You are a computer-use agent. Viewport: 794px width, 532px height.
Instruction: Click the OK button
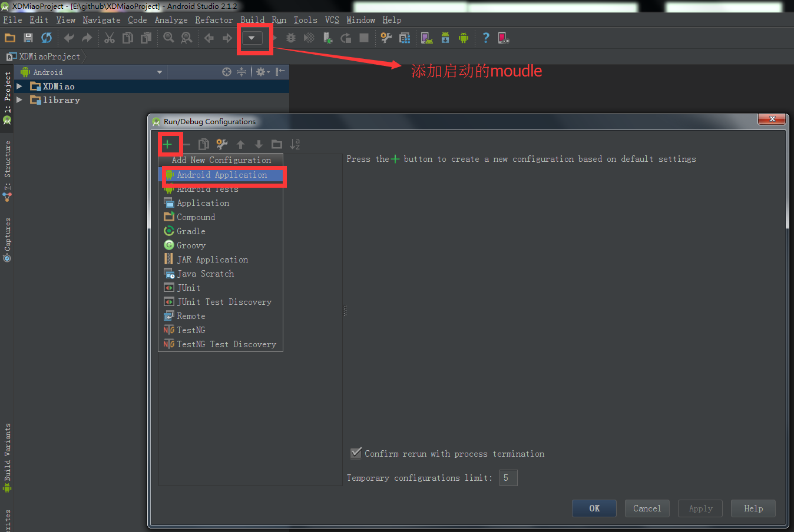pyautogui.click(x=594, y=508)
